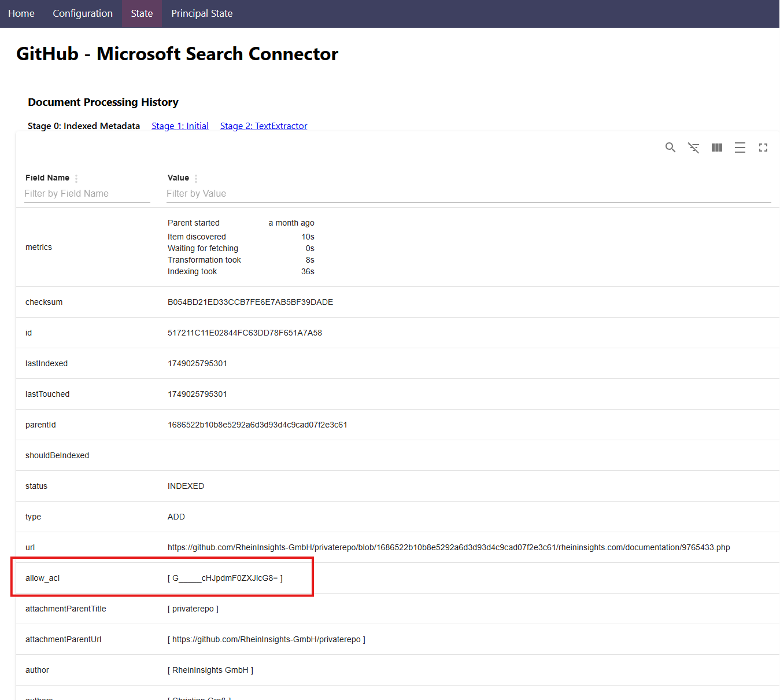This screenshot has height=700, width=780.
Task: Click the attachmentParentUrl value
Action: pos(267,639)
